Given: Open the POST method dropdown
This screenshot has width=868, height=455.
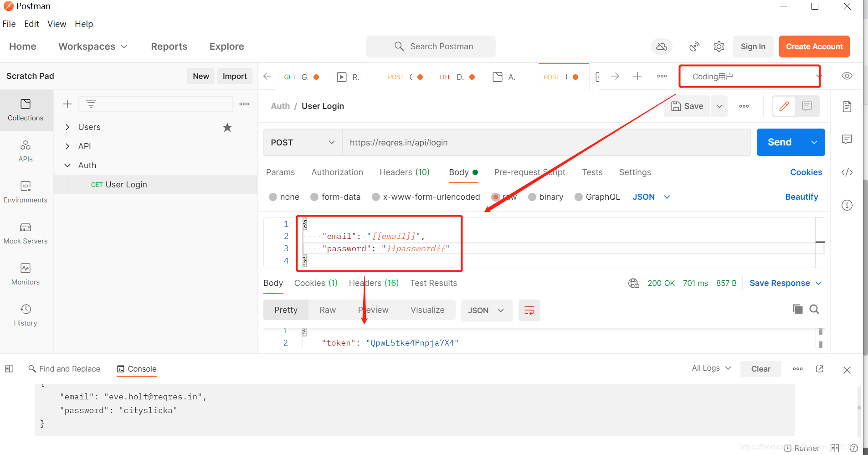Looking at the screenshot, I should coord(302,142).
